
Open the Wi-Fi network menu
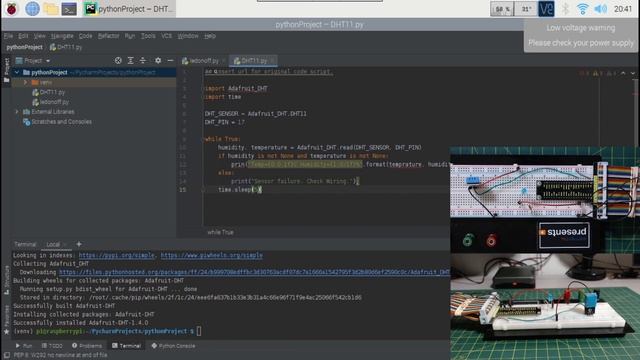pos(583,9)
